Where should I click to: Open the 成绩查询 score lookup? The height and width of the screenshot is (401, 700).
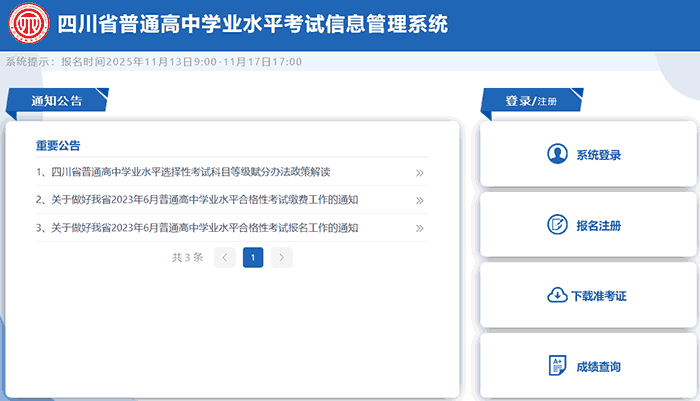tap(588, 366)
